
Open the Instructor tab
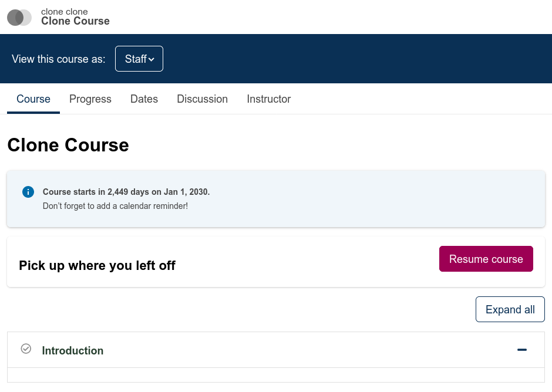268,99
